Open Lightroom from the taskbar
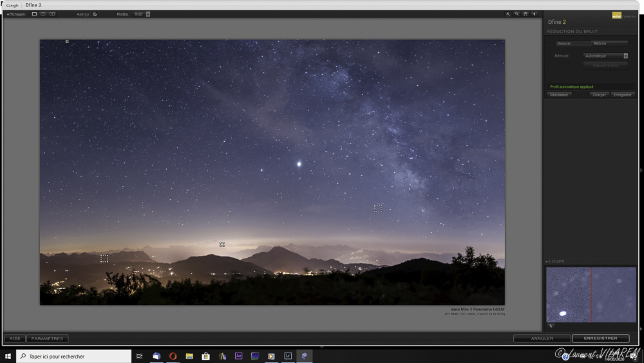Screen dimensions: 644x363 point(288,356)
